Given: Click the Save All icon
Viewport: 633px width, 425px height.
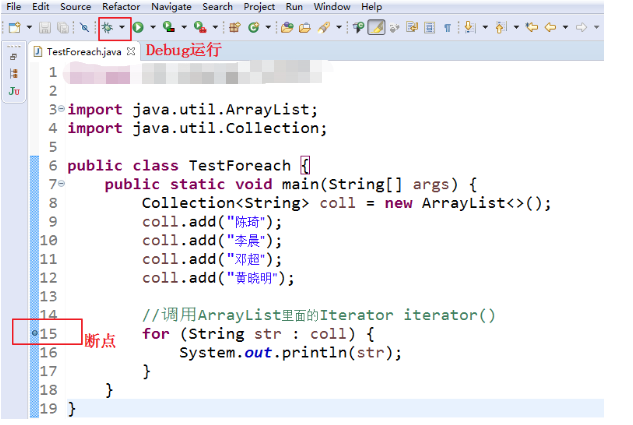Looking at the screenshot, I should pos(63,27).
